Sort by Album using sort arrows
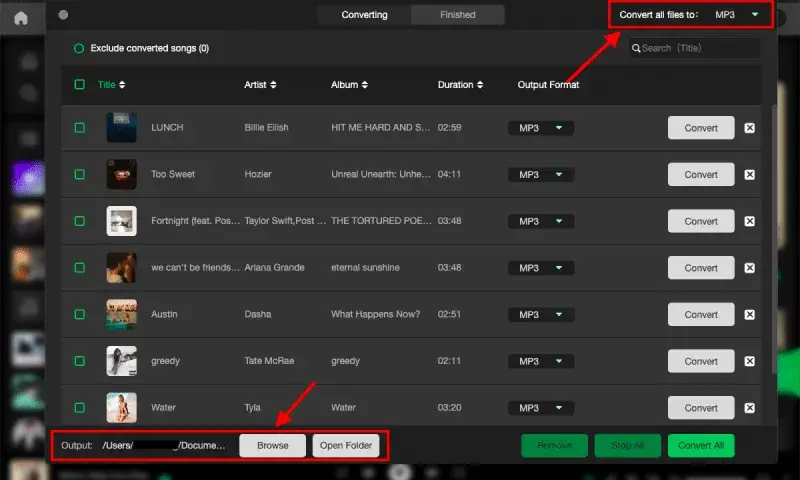Viewport: 800px width, 480px height. click(364, 85)
